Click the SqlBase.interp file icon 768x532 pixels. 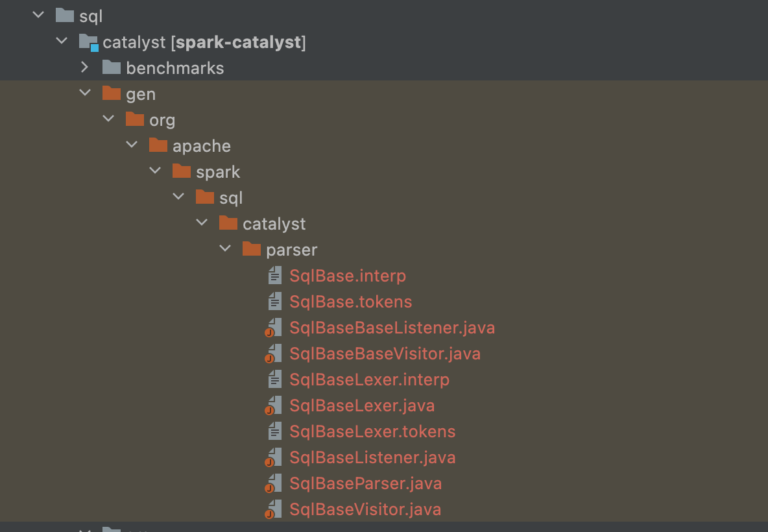[275, 275]
